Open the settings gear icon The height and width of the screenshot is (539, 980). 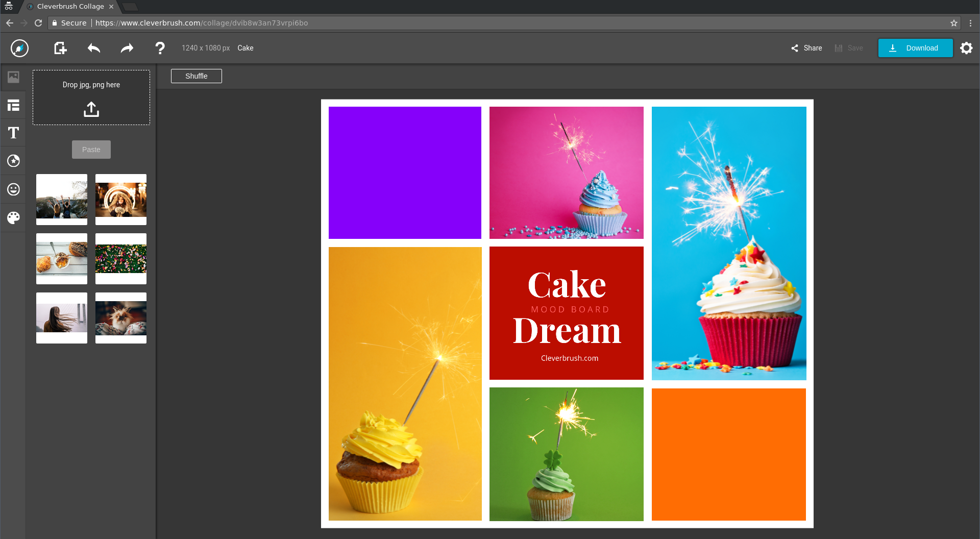tap(966, 48)
